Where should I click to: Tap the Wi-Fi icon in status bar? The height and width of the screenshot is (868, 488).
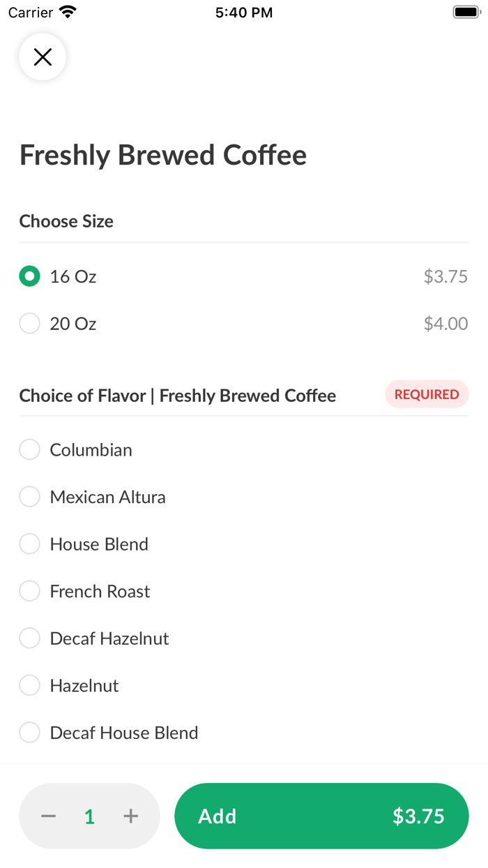[x=68, y=13]
